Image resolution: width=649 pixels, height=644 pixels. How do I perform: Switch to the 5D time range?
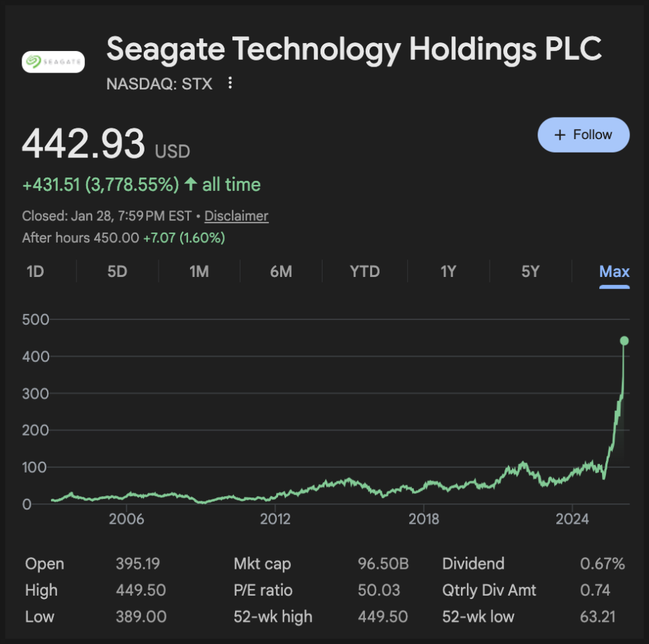click(117, 272)
